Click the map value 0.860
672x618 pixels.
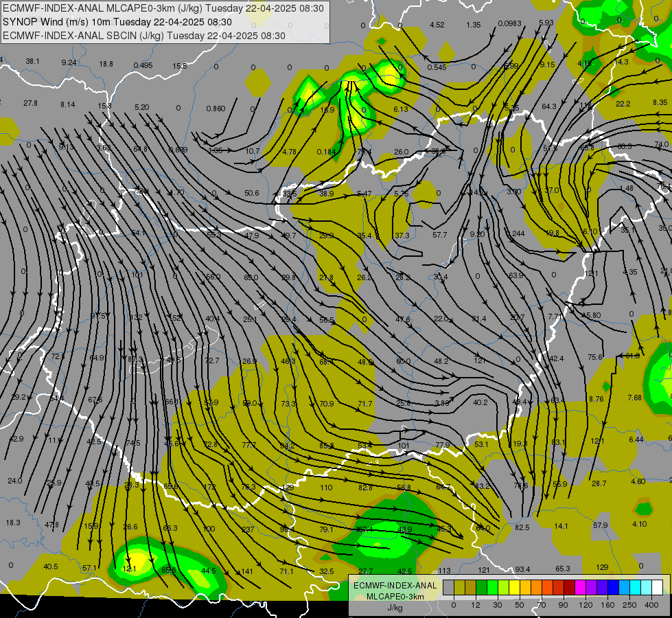[216, 108]
